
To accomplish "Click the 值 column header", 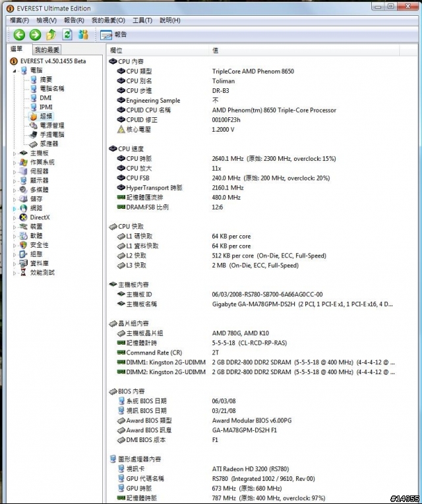I will tap(304, 51).
